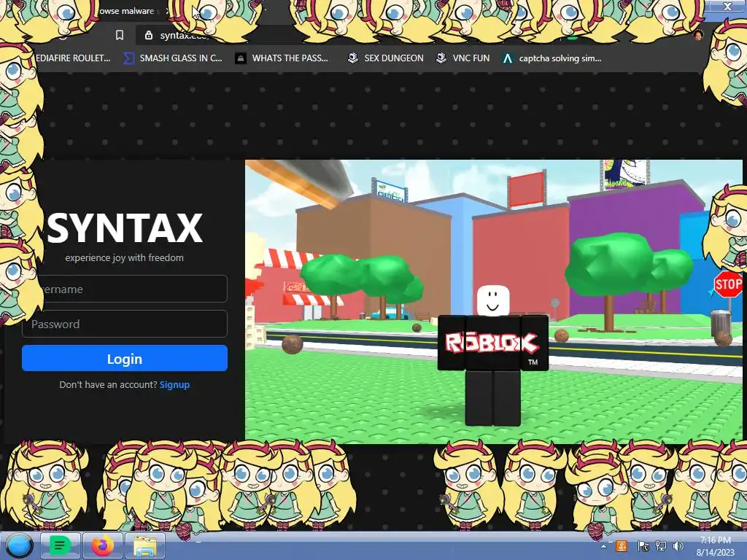Image resolution: width=747 pixels, height=560 pixels.
Task: Click the padlock site info icon
Action: click(149, 35)
